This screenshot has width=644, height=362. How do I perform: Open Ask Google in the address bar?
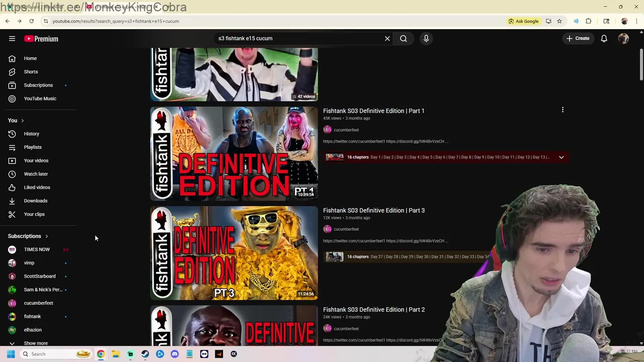tap(524, 21)
